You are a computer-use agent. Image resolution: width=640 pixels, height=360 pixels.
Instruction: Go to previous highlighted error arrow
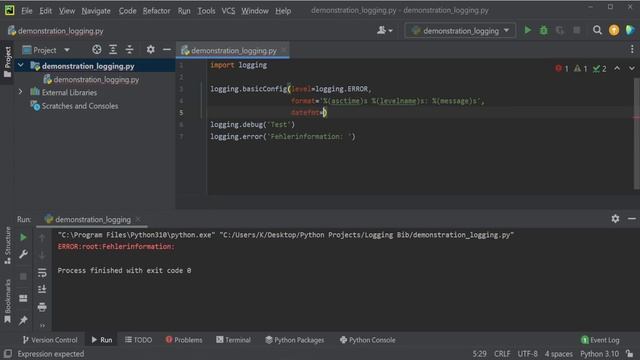[617, 69]
